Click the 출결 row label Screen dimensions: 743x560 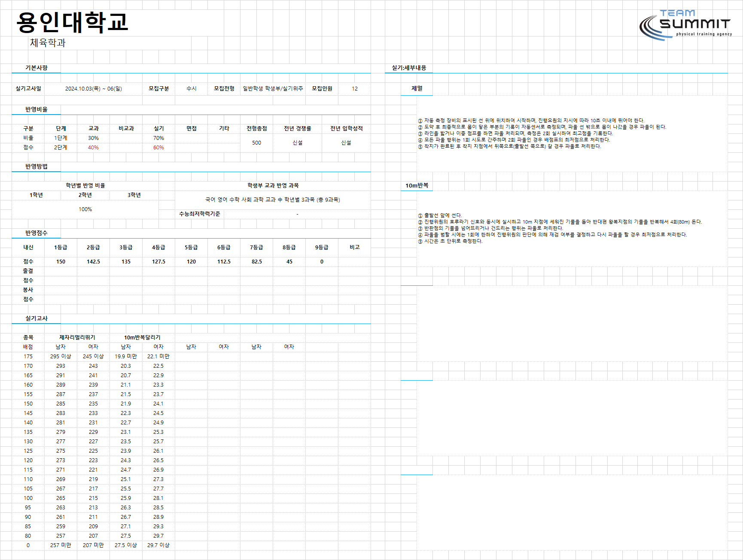[28, 271]
